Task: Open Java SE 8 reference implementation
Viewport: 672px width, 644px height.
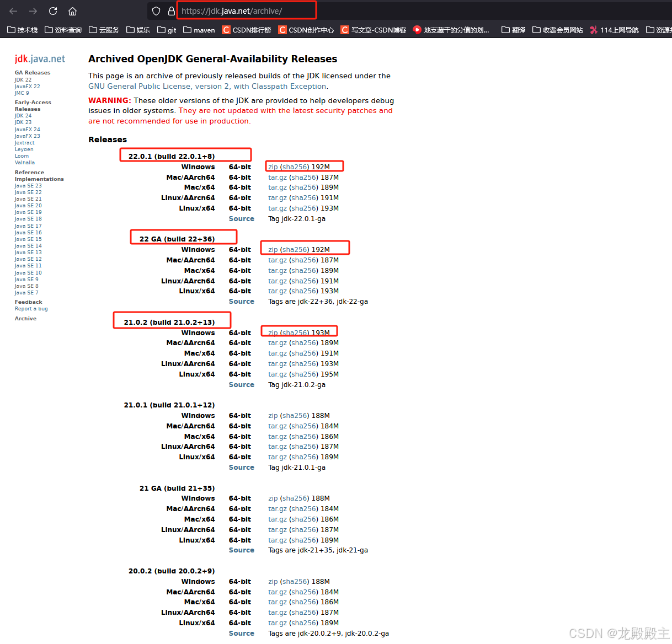Action: pyautogui.click(x=27, y=286)
